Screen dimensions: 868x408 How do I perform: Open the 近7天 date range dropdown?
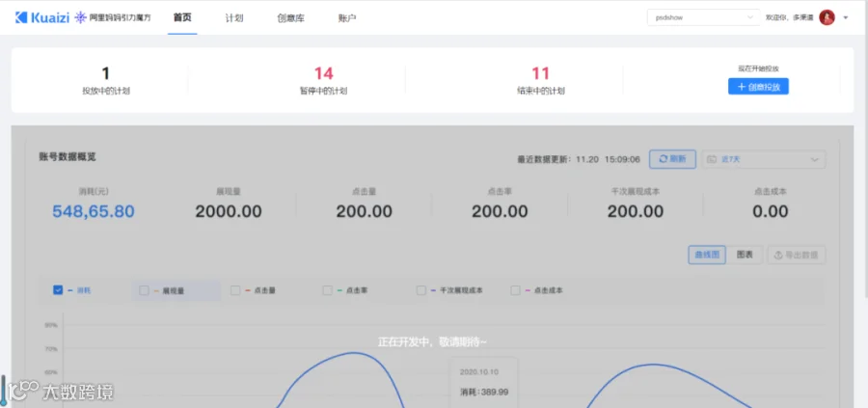[764, 159]
